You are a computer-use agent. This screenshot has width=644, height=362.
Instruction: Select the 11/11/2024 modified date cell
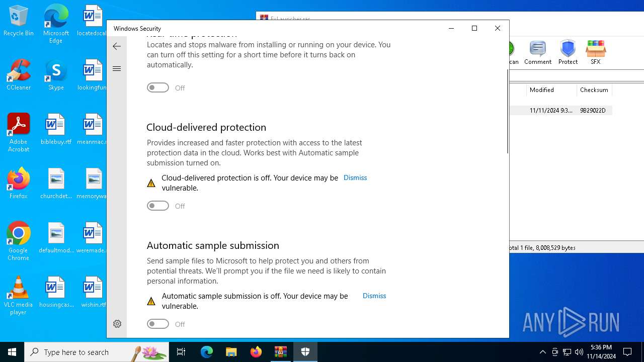[551, 111]
